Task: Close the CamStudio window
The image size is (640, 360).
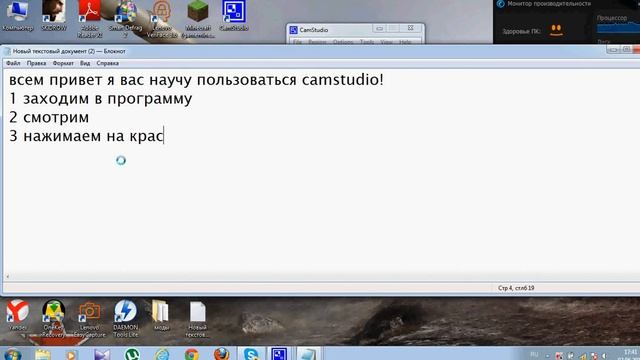Action: (411, 28)
